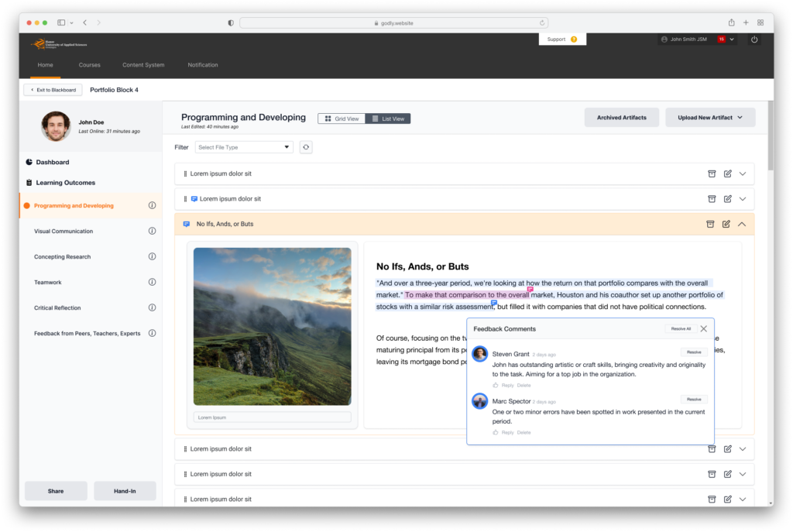This screenshot has width=793, height=532.
Task: Expand the topmost Lorem ipsum dolor sit row
Action: click(x=743, y=173)
